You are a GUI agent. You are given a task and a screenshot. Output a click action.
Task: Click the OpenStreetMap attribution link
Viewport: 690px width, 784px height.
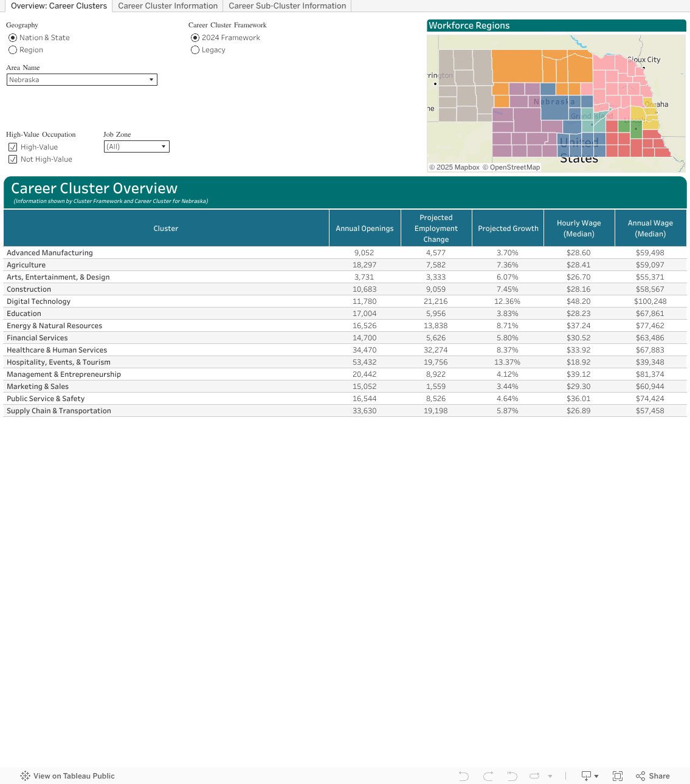coord(514,167)
